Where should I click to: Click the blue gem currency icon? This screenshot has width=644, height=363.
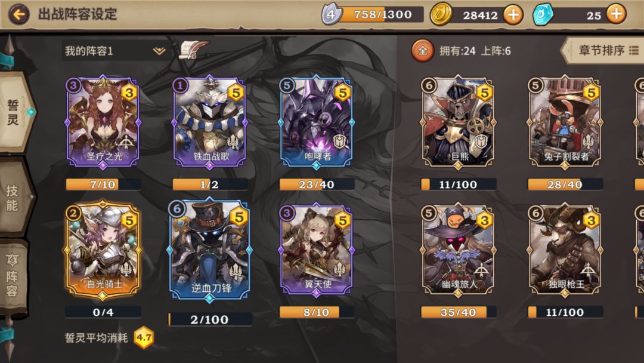click(x=543, y=15)
